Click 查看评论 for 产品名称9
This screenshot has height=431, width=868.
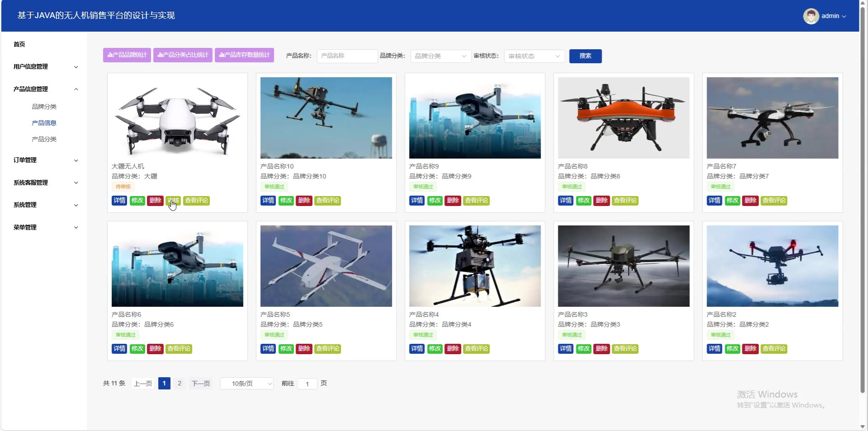click(476, 201)
